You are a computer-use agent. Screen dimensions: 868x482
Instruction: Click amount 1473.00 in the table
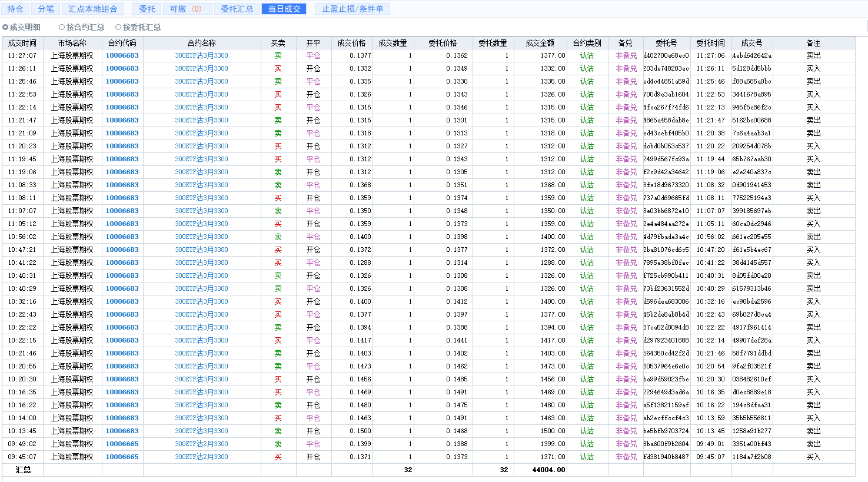553,366
